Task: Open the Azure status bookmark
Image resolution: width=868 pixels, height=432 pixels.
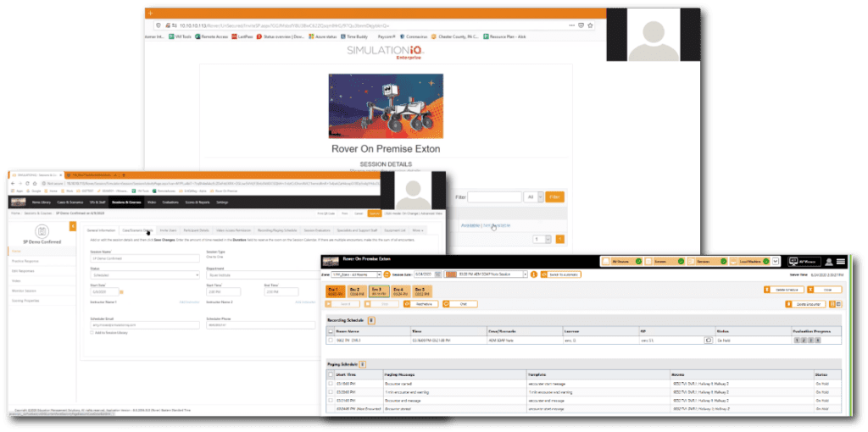Action: [x=323, y=36]
